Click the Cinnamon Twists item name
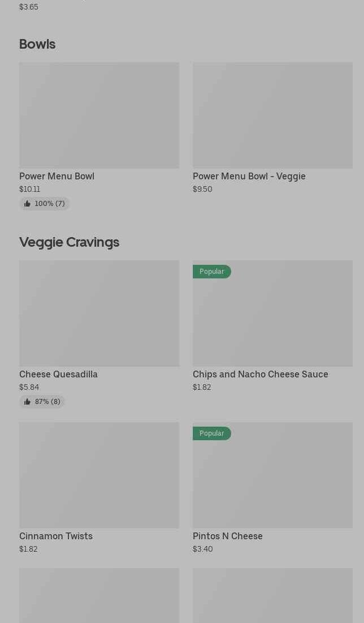Viewport: 364px width, 623px height. pos(56,536)
